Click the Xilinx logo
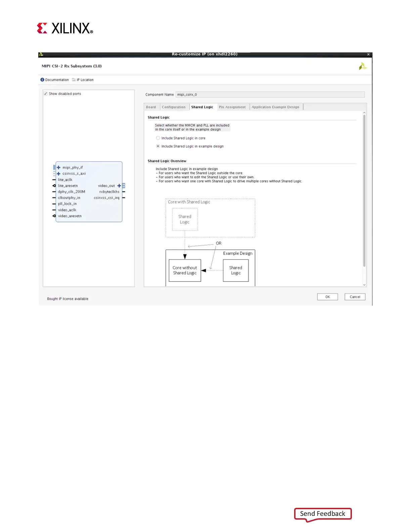This screenshot has width=411, height=532. point(65,28)
